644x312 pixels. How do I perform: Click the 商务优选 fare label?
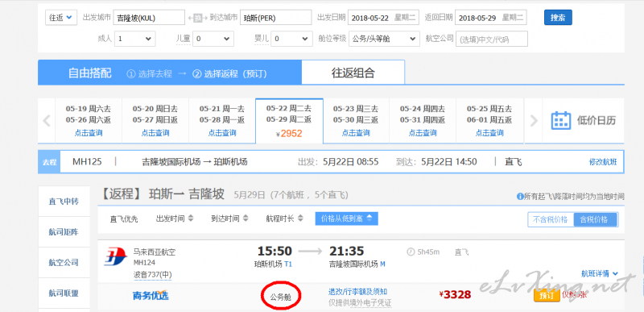(151, 295)
